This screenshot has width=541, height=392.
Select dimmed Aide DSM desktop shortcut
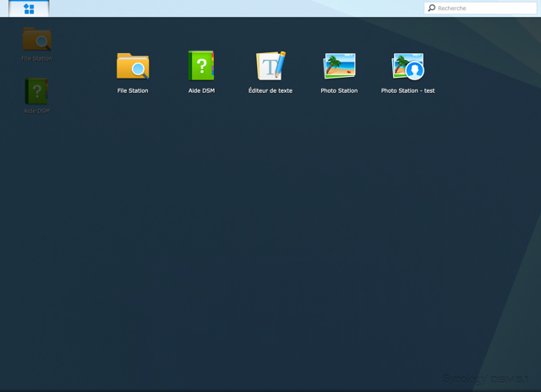[x=37, y=95]
